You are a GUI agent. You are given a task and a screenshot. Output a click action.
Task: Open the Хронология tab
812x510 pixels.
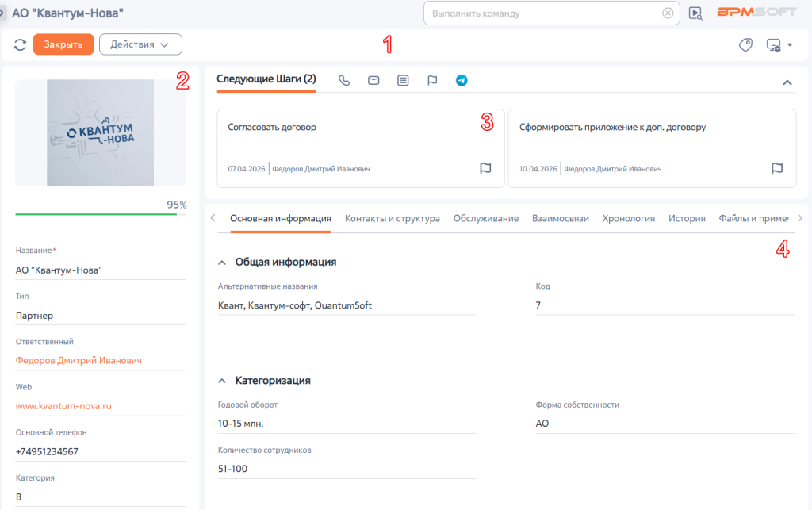pyautogui.click(x=629, y=218)
